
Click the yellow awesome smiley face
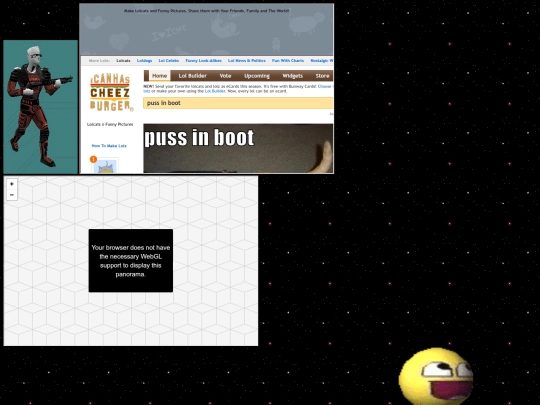click(x=436, y=376)
